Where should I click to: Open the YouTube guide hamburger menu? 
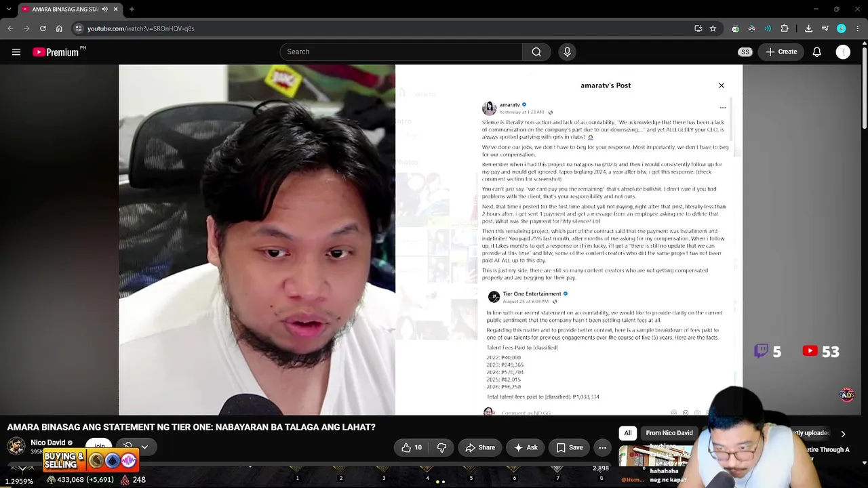[16, 52]
